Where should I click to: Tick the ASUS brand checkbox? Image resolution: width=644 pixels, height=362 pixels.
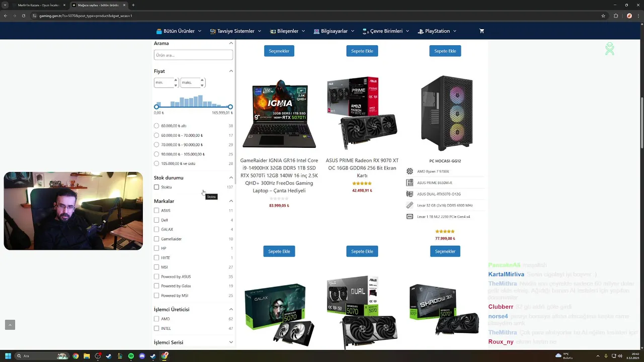coord(156,211)
